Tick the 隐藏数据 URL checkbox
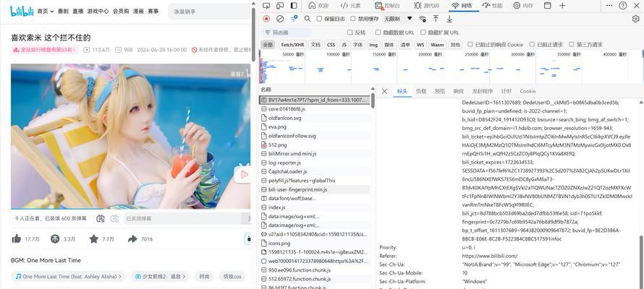644x289 pixels. coord(378,33)
